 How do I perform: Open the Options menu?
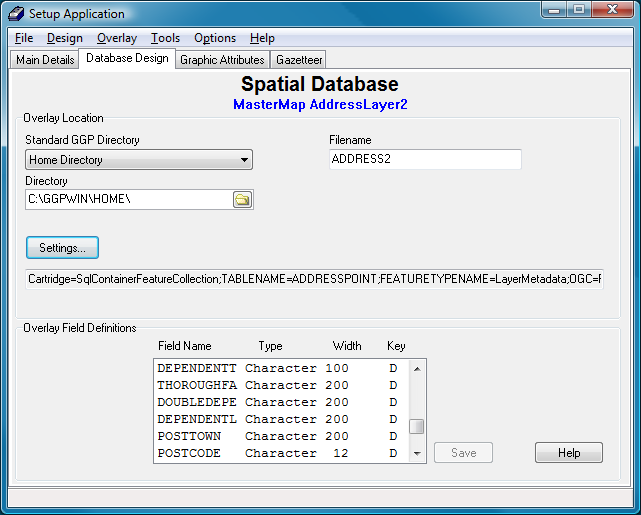(x=215, y=38)
